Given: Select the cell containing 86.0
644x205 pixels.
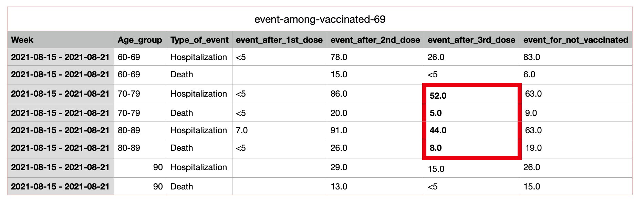Looking at the screenshot, I should [339, 94].
